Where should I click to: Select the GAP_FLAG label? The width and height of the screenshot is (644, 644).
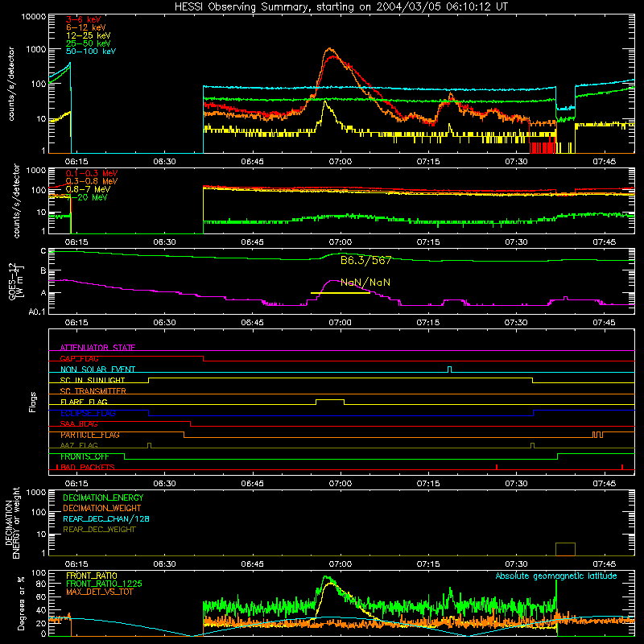(79, 358)
